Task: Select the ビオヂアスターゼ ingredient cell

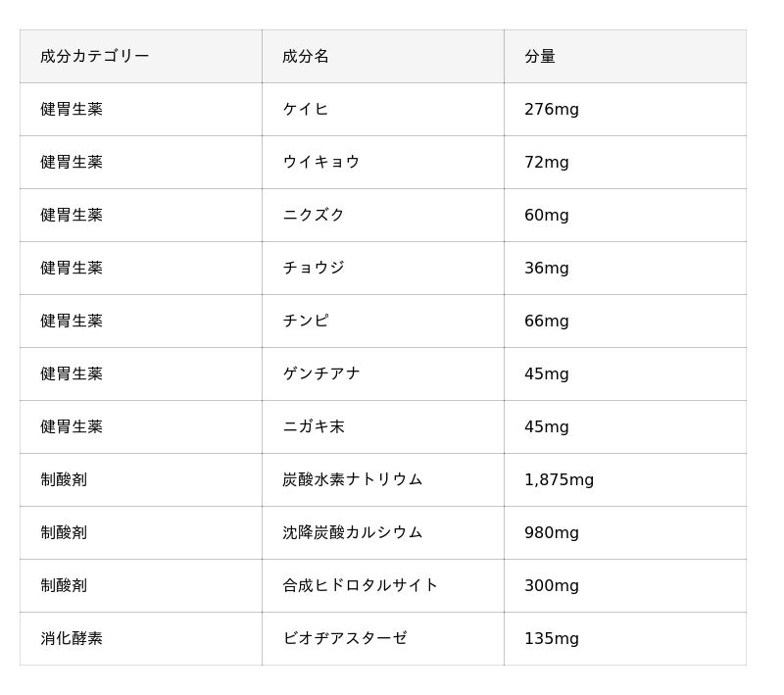Action: (345, 639)
